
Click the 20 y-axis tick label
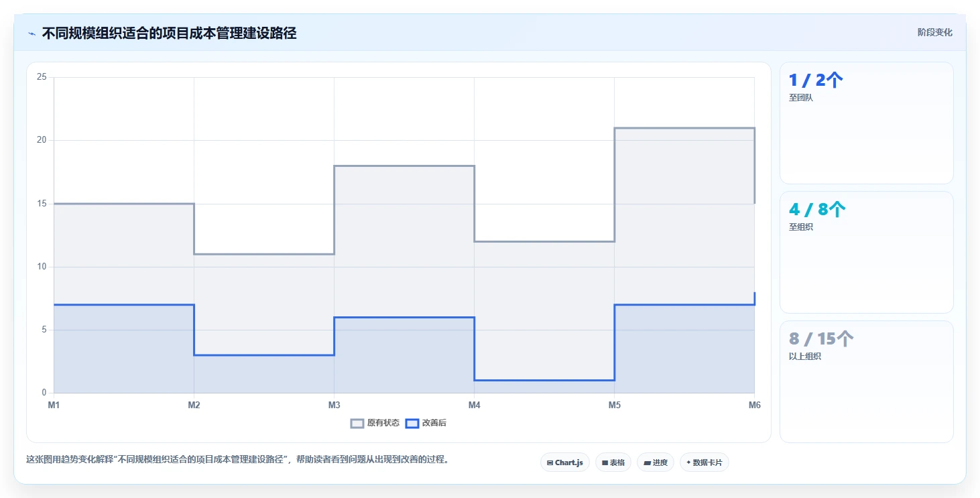pos(42,140)
